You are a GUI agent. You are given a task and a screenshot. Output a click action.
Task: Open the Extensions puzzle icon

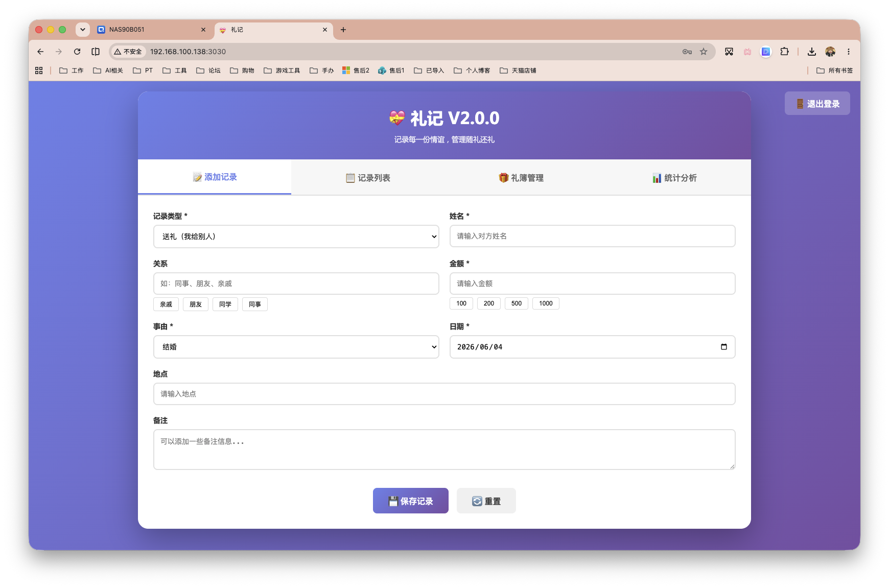coord(784,52)
